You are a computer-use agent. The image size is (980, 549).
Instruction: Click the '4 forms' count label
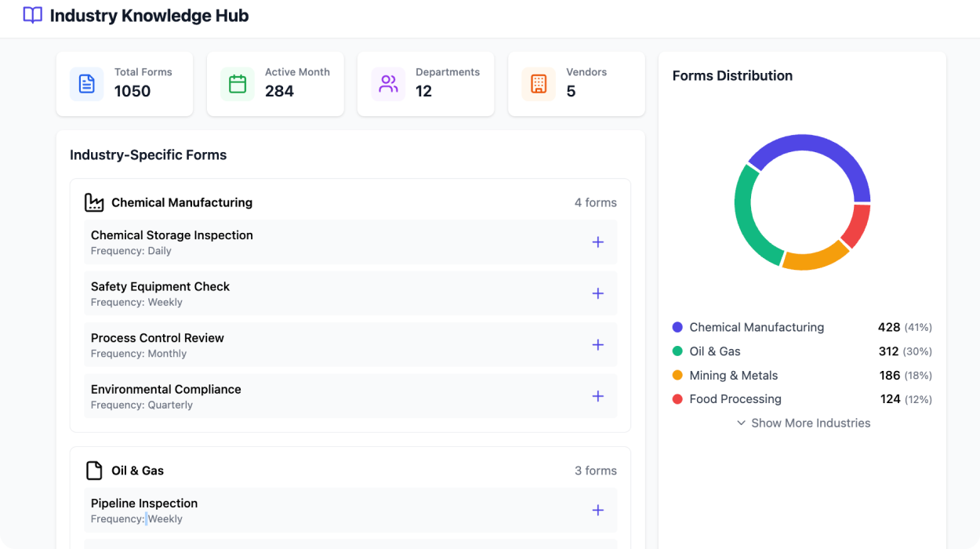click(x=596, y=202)
